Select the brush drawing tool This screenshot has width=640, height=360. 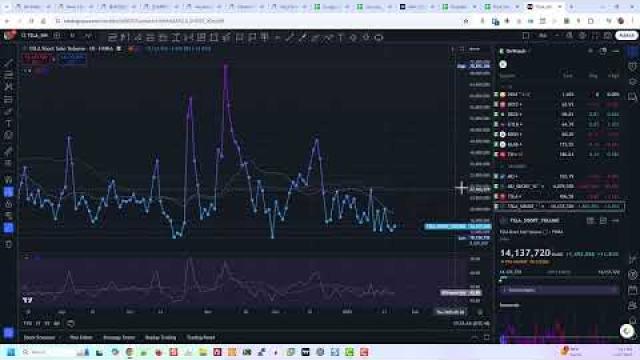pos(8,111)
